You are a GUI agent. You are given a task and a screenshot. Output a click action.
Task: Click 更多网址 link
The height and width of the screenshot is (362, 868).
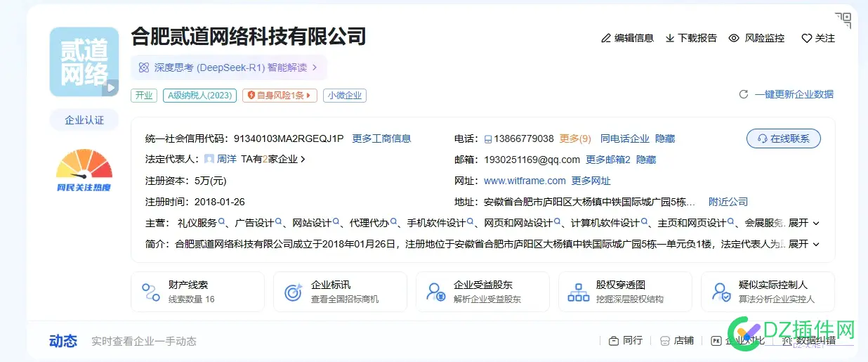[x=591, y=181]
